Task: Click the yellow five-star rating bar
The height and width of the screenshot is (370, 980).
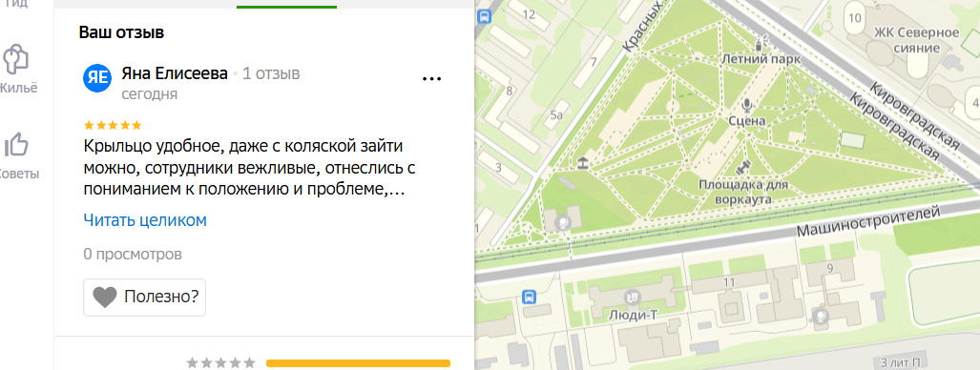Action: pyautogui.click(x=358, y=363)
